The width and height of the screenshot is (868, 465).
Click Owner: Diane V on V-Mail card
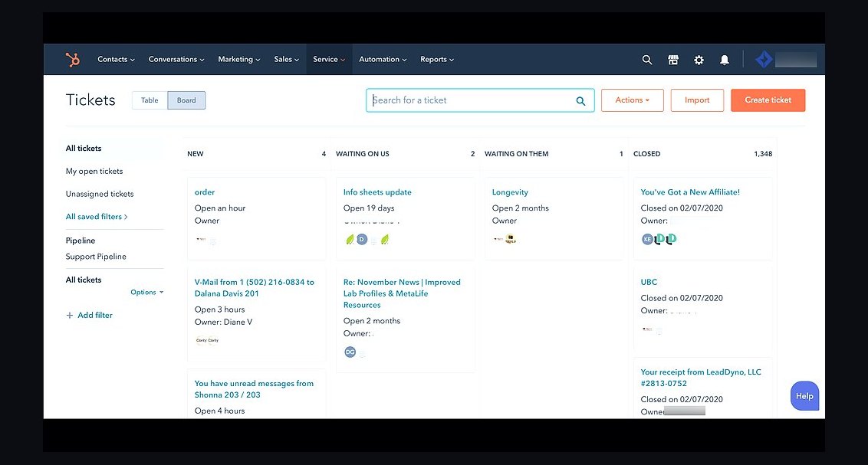[x=223, y=322]
